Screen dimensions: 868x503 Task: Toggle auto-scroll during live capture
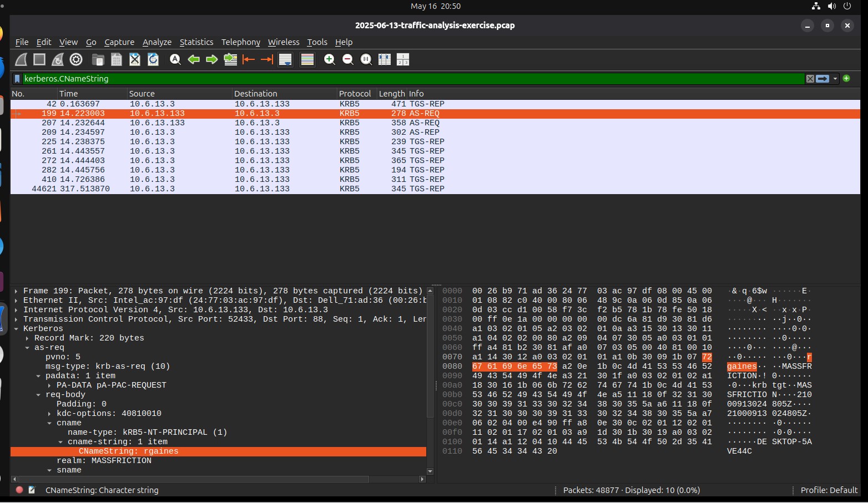coord(285,59)
